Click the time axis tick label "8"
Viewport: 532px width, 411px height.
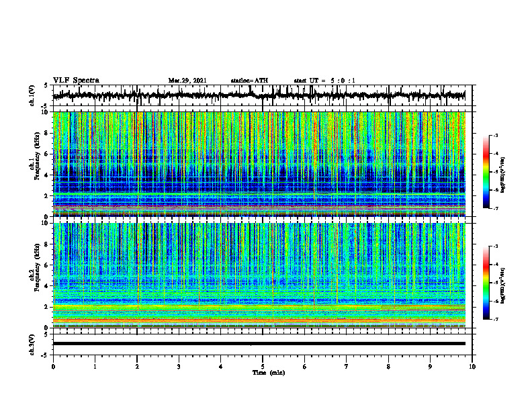click(388, 367)
